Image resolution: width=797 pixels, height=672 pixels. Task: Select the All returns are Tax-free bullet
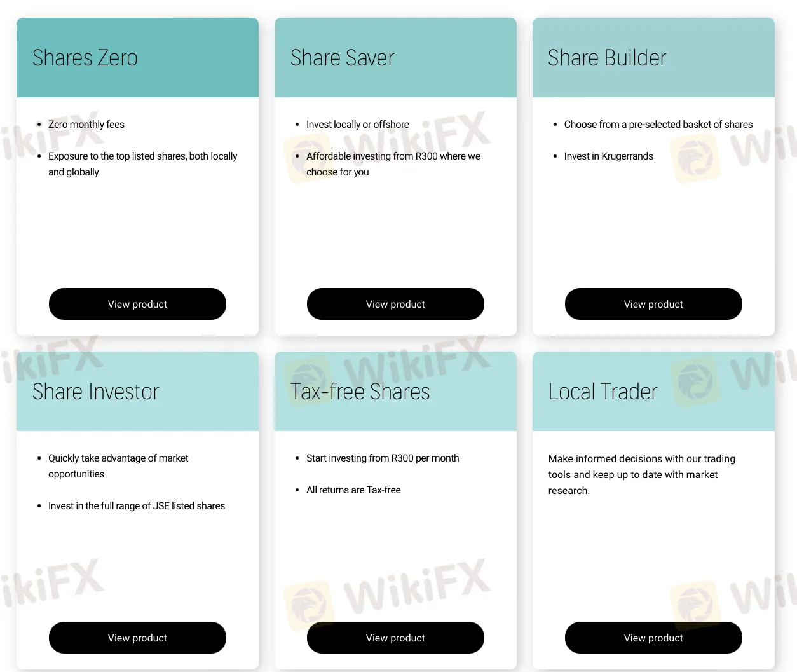pos(353,490)
